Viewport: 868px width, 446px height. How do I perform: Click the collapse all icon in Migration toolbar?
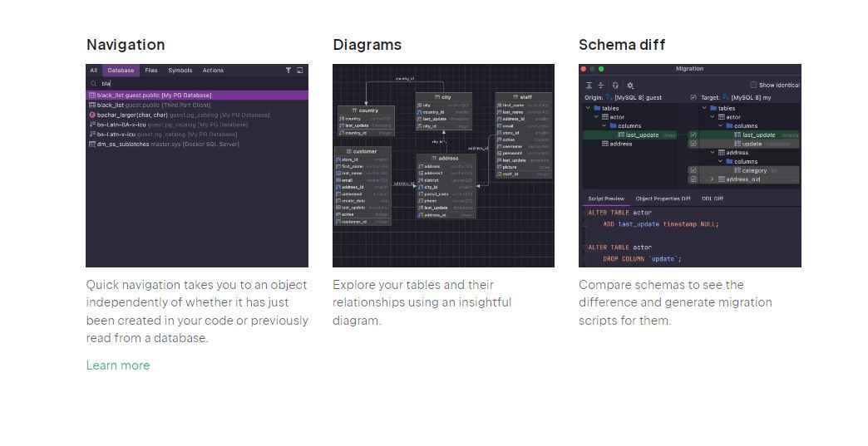coord(601,85)
